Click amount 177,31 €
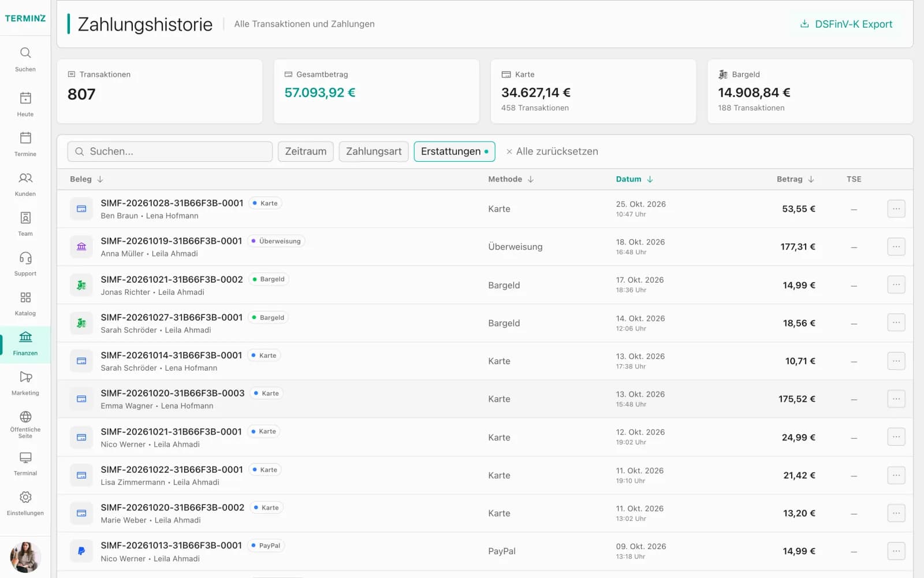The image size is (924, 578). [x=798, y=247]
